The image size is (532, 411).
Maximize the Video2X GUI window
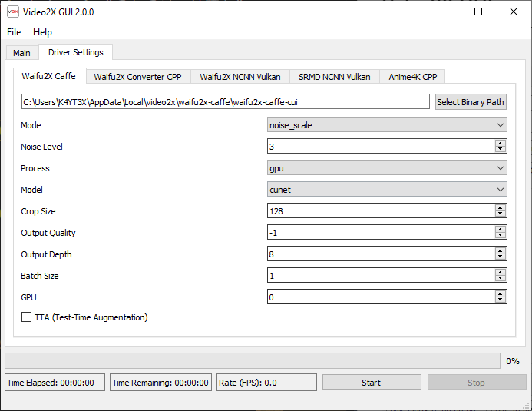478,12
